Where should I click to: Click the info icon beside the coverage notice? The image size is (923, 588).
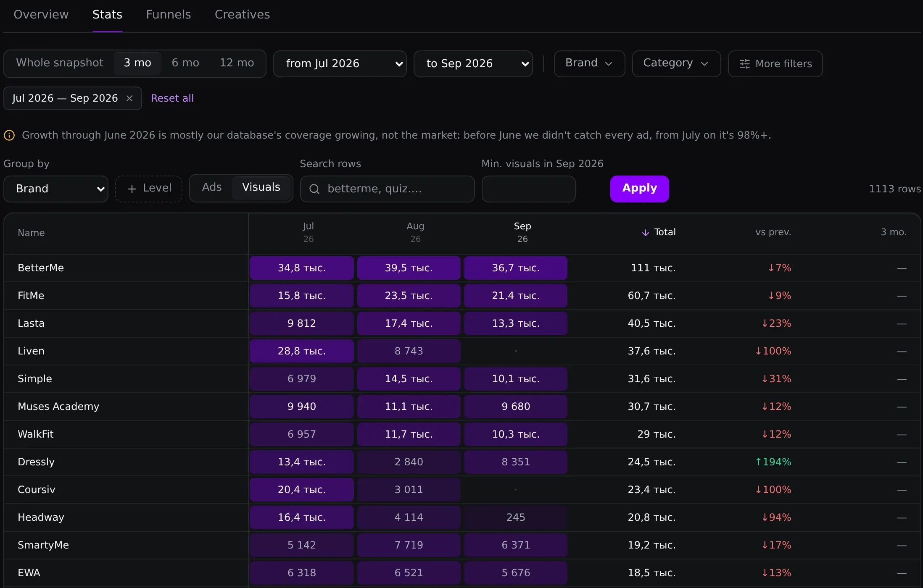[9, 135]
